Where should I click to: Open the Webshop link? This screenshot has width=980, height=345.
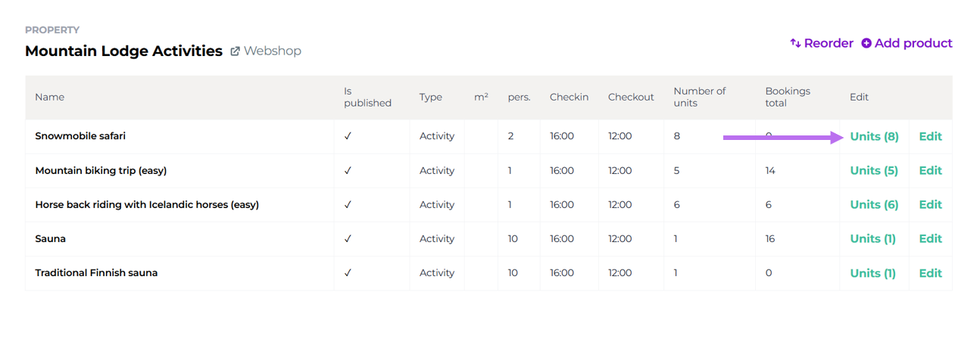pos(272,51)
